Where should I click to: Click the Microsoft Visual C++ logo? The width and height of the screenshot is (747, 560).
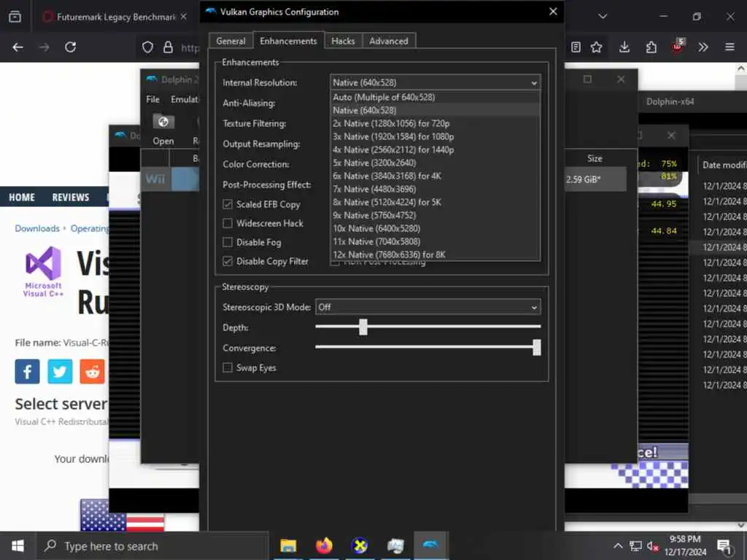(x=43, y=271)
